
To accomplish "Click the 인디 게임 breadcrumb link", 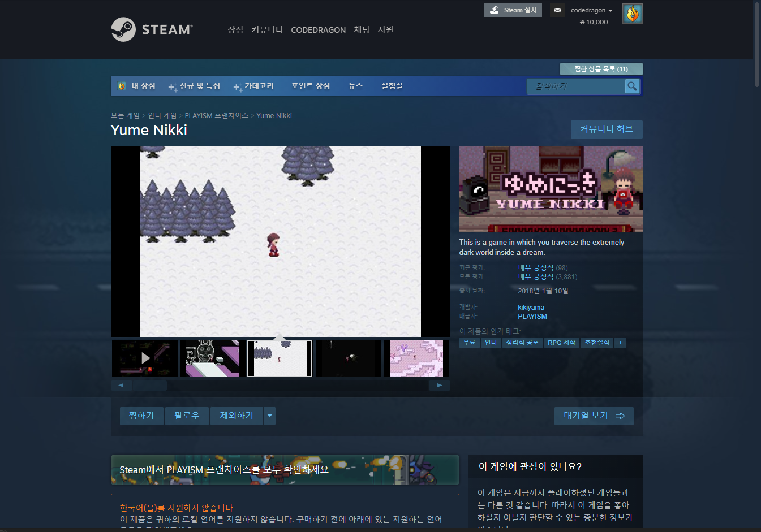I will coord(162,115).
